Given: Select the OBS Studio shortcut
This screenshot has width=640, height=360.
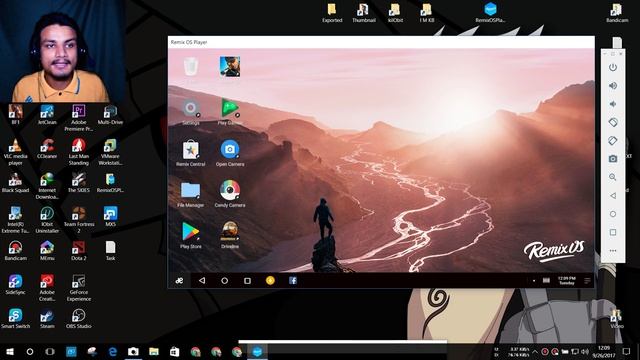Looking at the screenshot, I should click(x=79, y=319).
